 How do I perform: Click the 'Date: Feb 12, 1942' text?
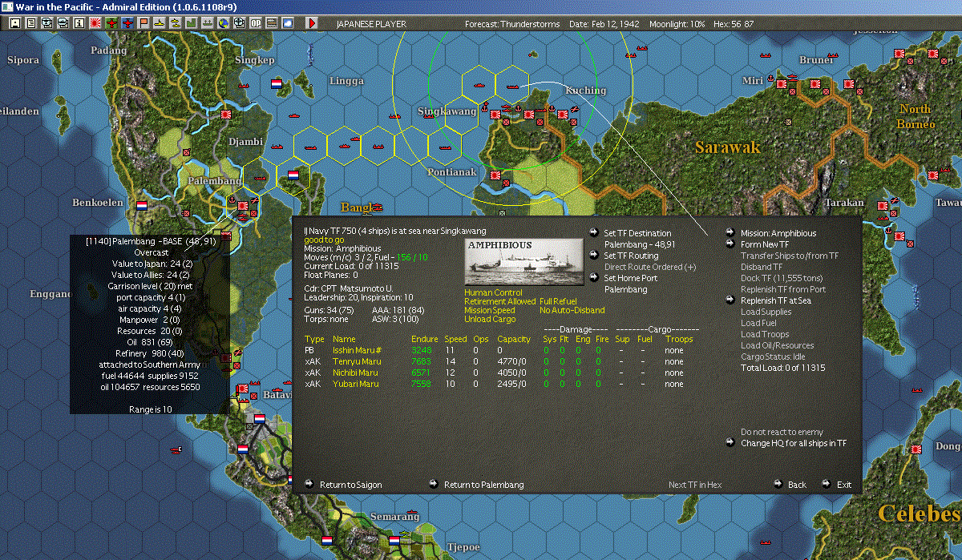[604, 24]
